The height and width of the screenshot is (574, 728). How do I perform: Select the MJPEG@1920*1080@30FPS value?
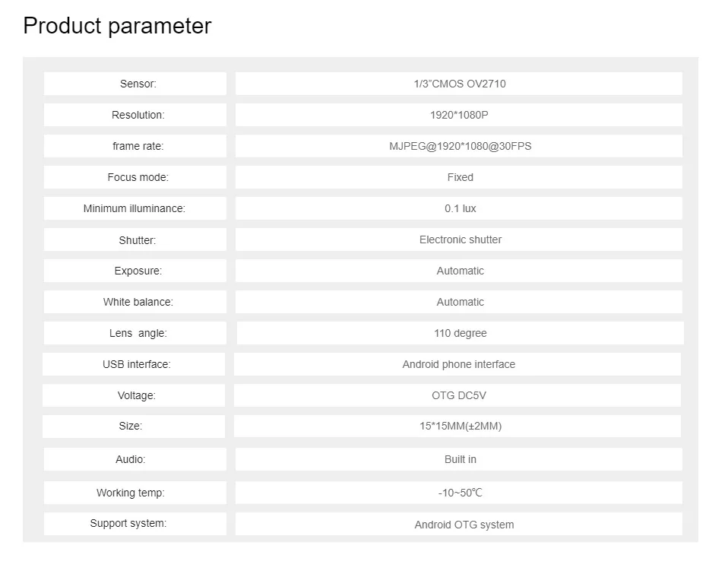460,146
